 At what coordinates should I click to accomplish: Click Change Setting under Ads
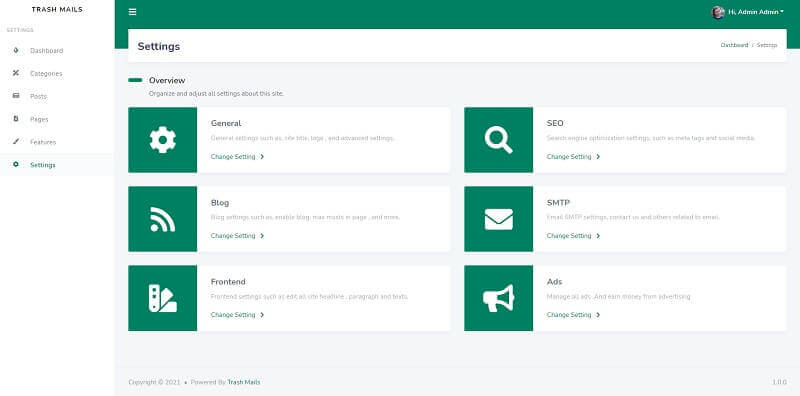click(573, 315)
